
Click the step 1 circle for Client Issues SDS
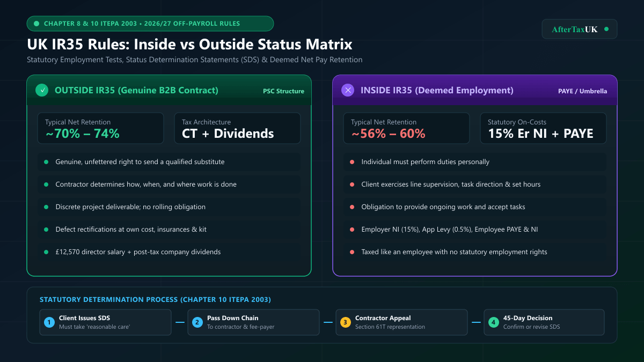[49, 322]
